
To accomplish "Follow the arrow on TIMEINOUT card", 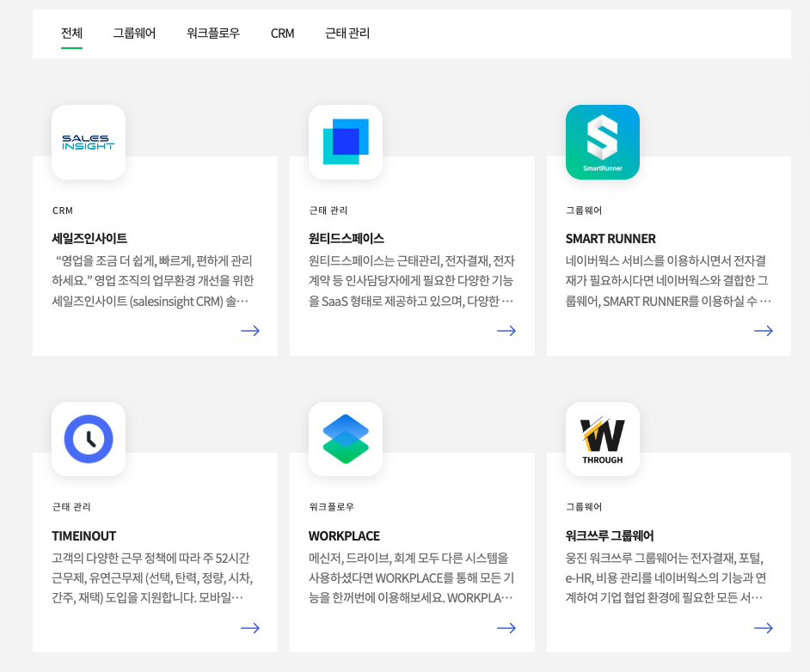I will pos(250,628).
